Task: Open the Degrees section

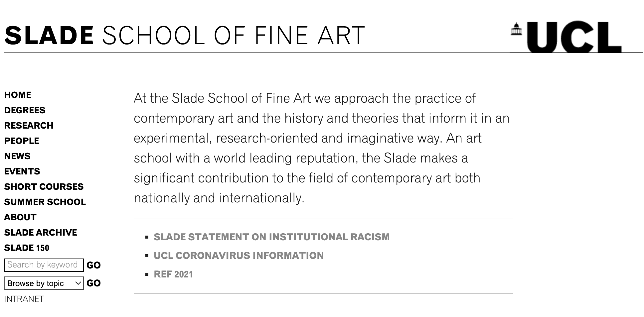Action: [25, 110]
